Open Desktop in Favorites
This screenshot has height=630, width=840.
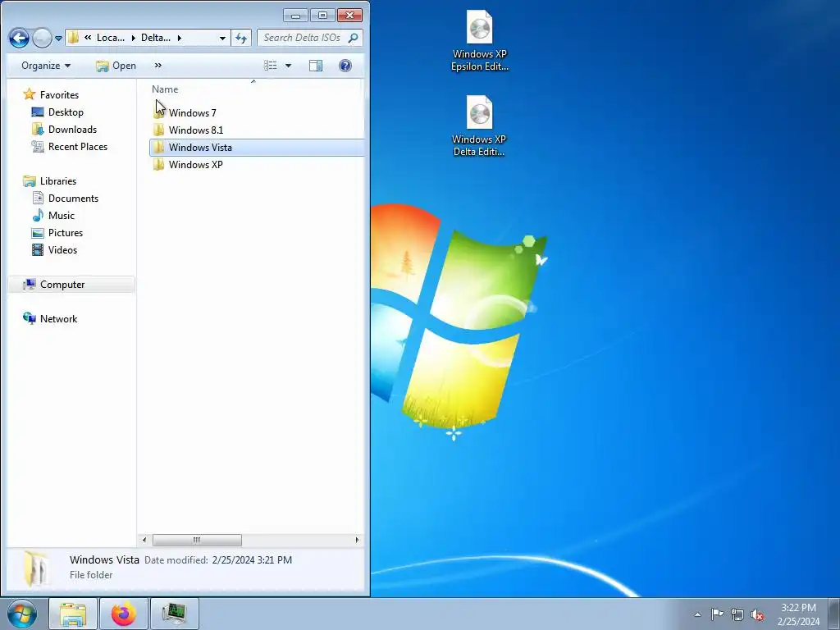coord(66,112)
